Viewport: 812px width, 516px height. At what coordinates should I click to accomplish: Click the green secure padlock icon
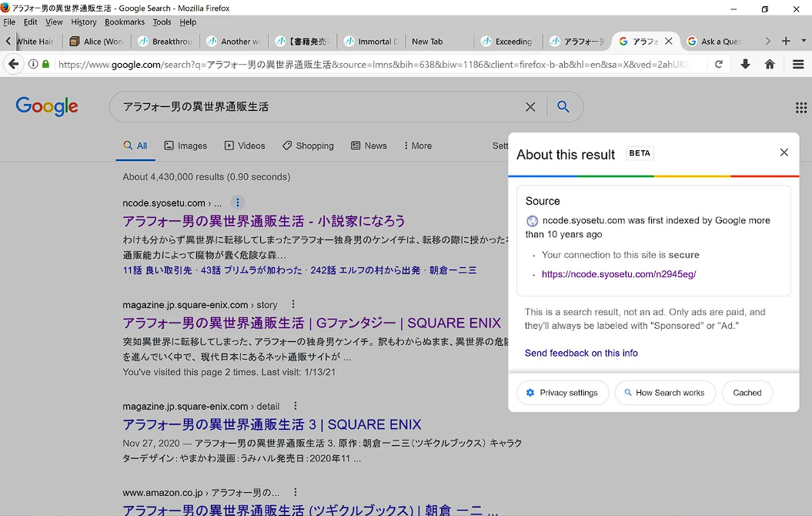point(45,64)
